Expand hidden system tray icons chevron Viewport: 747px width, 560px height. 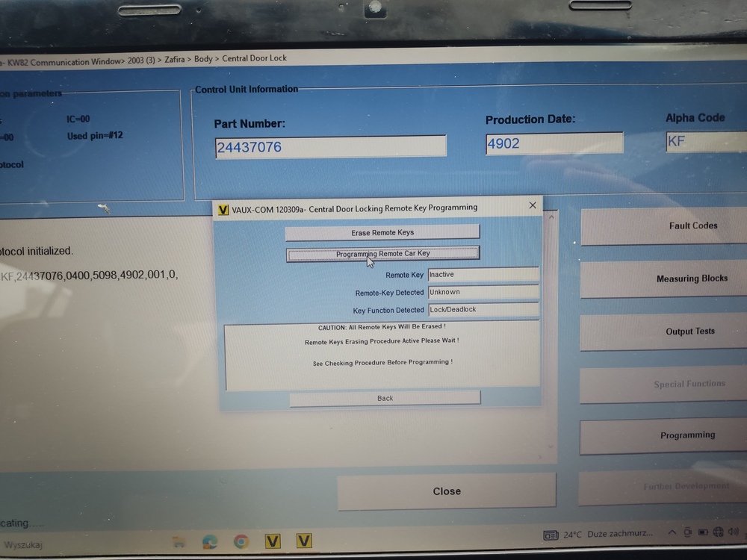point(672,533)
